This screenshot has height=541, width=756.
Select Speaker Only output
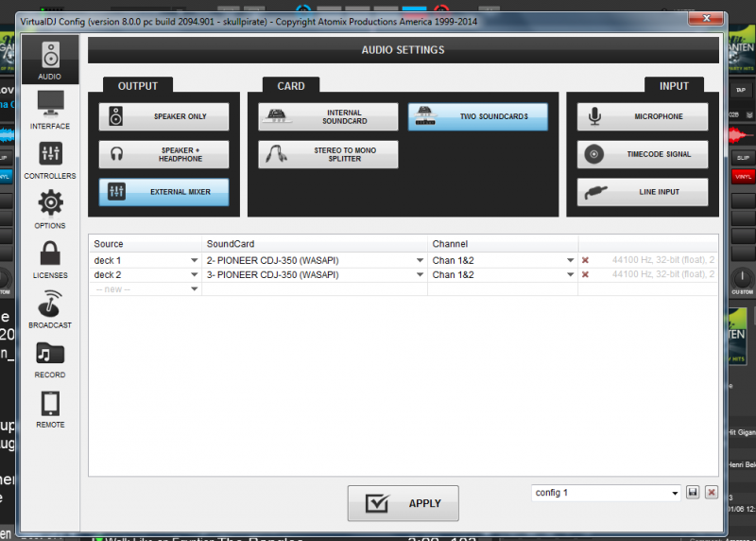pyautogui.click(x=163, y=116)
